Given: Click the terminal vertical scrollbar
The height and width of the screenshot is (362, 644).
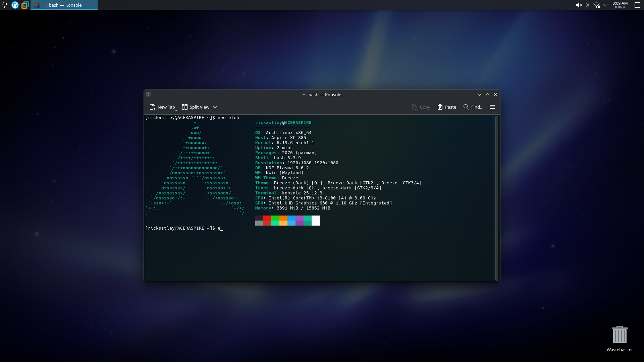Looking at the screenshot, I should (496, 198).
